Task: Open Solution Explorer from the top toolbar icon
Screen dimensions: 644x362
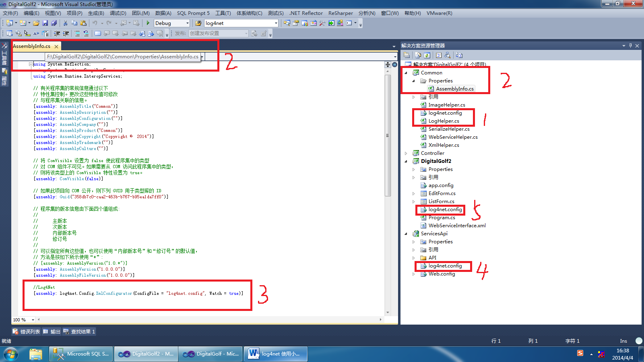Action: pyautogui.click(x=287, y=23)
